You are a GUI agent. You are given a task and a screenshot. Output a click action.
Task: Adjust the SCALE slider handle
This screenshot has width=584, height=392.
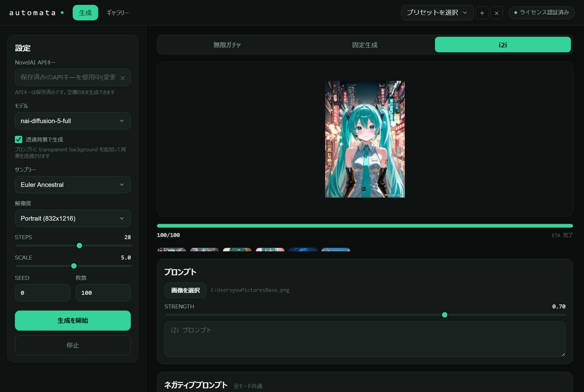(74, 266)
